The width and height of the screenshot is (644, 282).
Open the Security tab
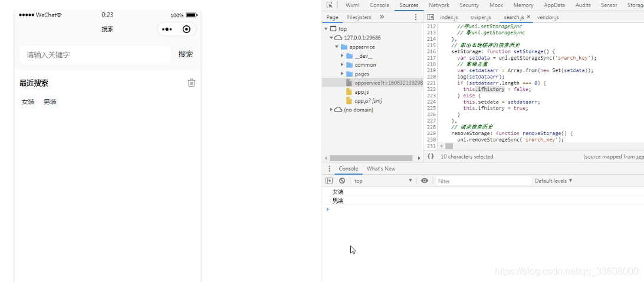tap(469, 5)
